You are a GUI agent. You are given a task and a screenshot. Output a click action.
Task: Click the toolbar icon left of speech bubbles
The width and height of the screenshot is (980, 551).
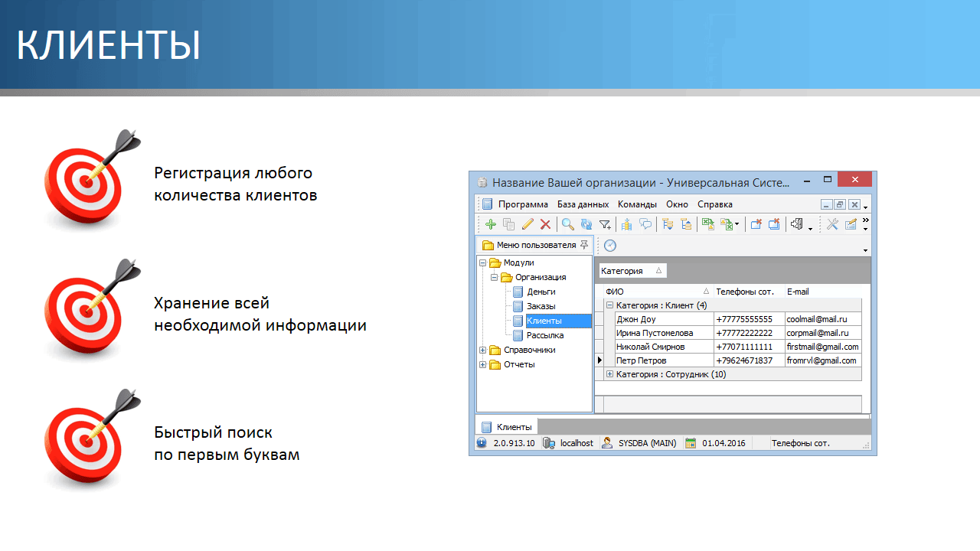click(627, 224)
